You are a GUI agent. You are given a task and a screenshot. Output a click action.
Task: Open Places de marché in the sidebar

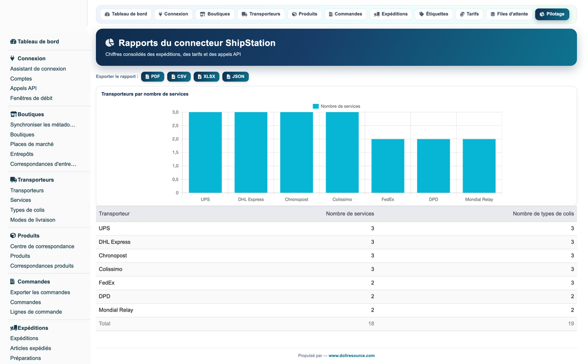coord(32,145)
